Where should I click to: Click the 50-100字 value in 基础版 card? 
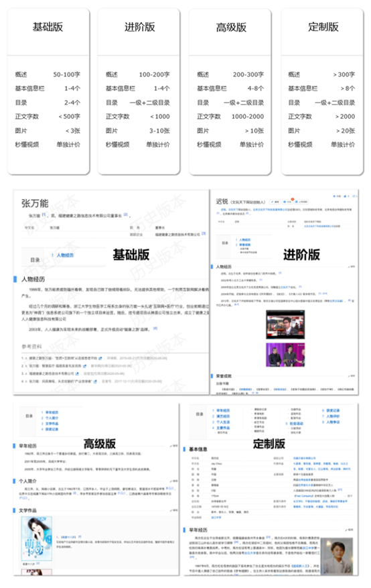[x=67, y=74]
